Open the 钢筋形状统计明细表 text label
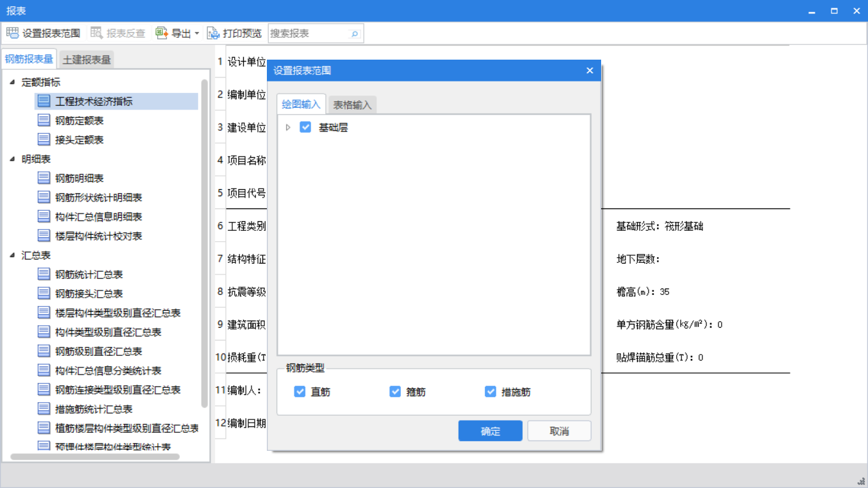The height and width of the screenshot is (488, 868). 99,198
